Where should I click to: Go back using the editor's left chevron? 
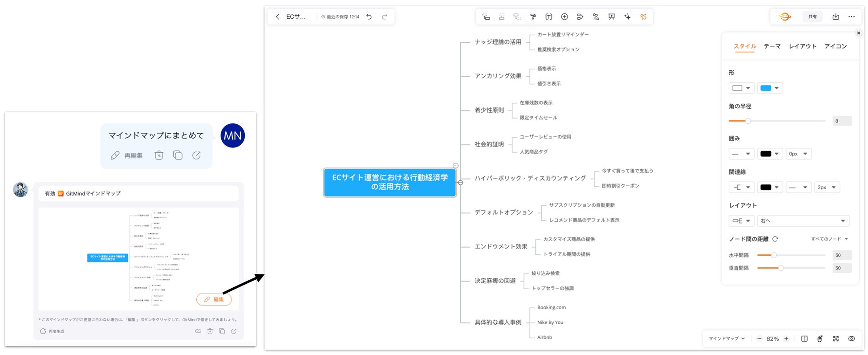(x=277, y=17)
